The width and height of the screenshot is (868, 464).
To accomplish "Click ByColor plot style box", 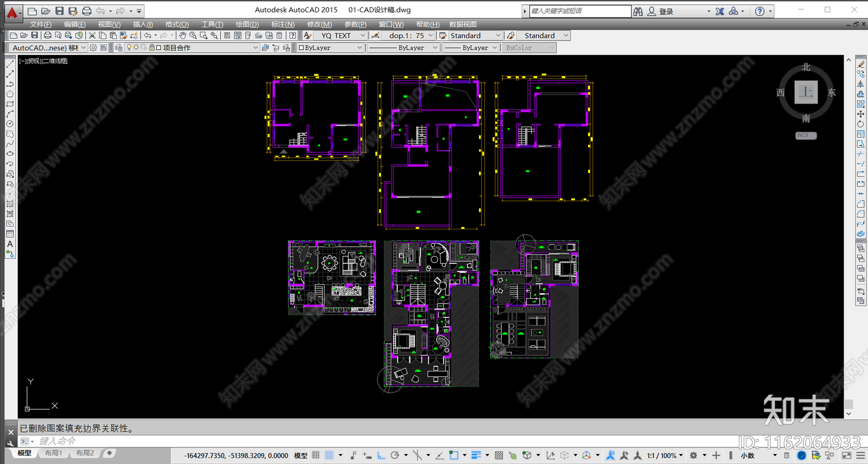I will click(x=529, y=48).
